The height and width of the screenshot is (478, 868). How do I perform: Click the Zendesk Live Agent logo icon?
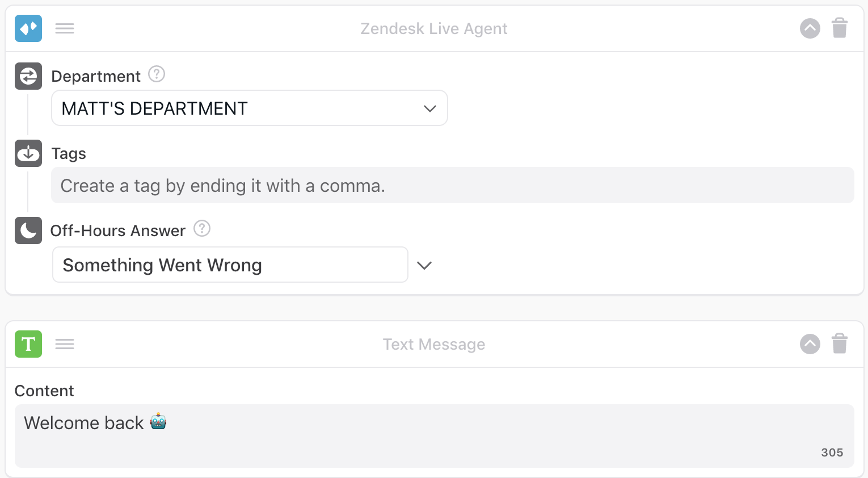pos(28,28)
